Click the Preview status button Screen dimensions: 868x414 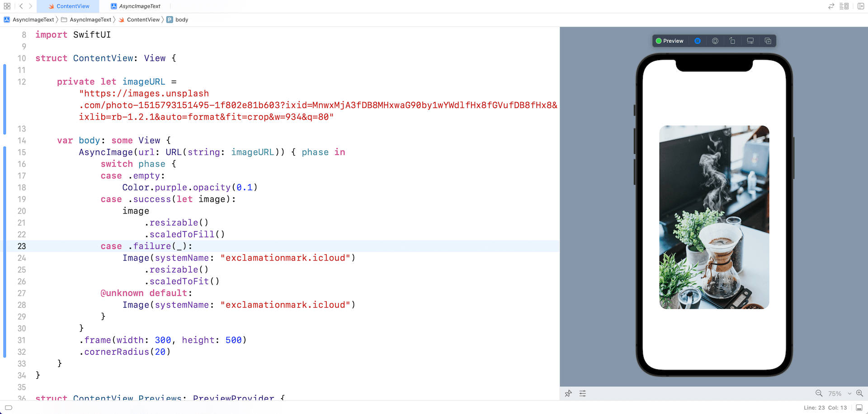(670, 41)
